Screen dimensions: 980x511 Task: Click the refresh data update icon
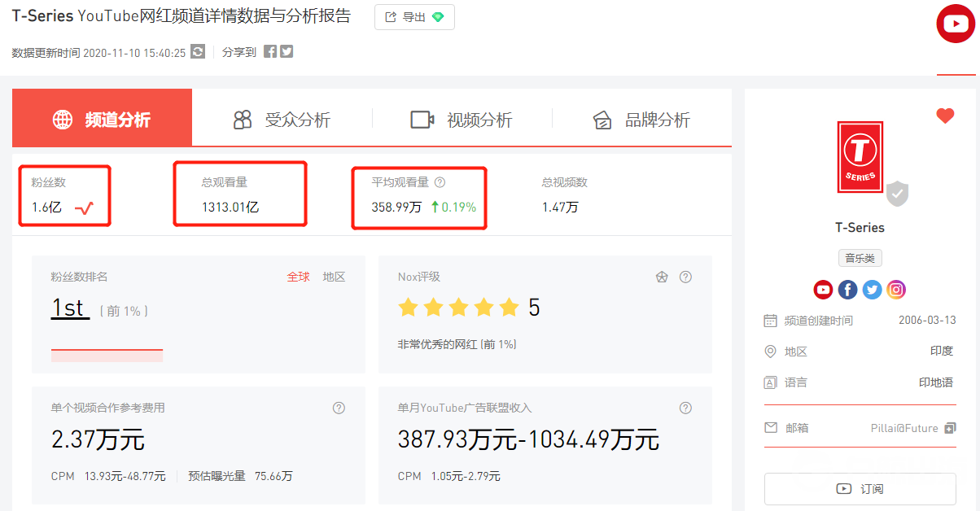coord(198,52)
